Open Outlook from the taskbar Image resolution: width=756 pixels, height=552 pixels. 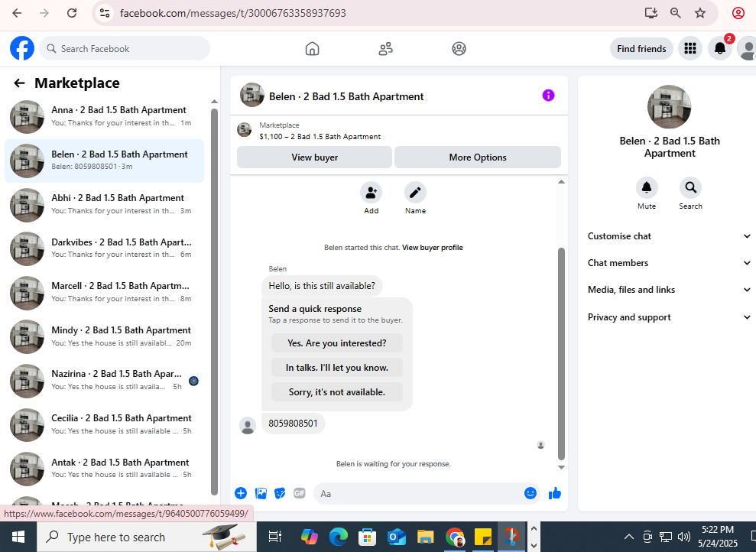(396, 537)
